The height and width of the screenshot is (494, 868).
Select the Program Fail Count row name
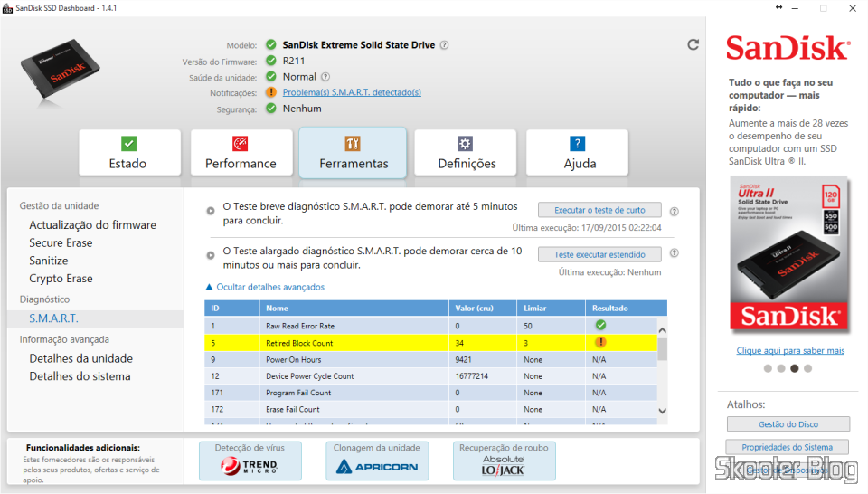tap(298, 393)
